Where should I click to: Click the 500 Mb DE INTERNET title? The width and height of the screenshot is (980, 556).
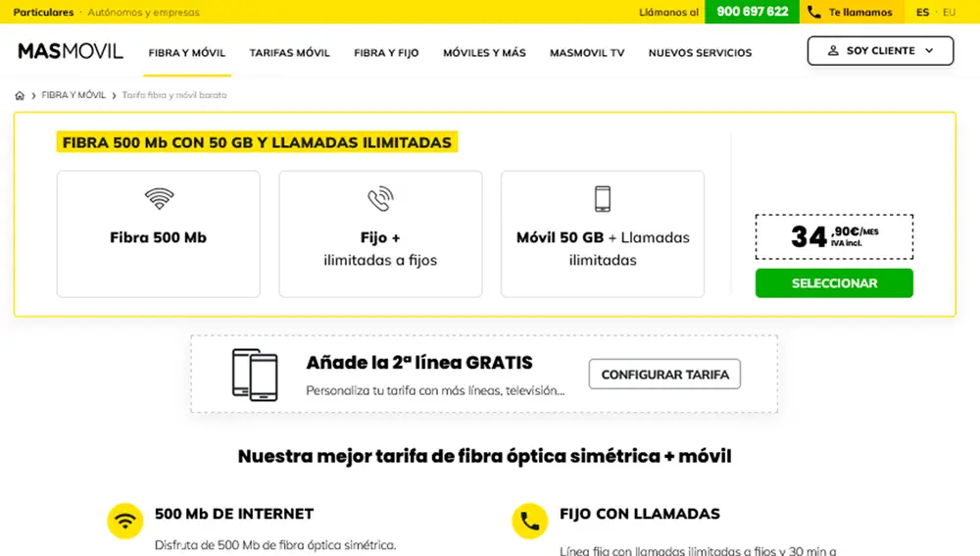(234, 514)
